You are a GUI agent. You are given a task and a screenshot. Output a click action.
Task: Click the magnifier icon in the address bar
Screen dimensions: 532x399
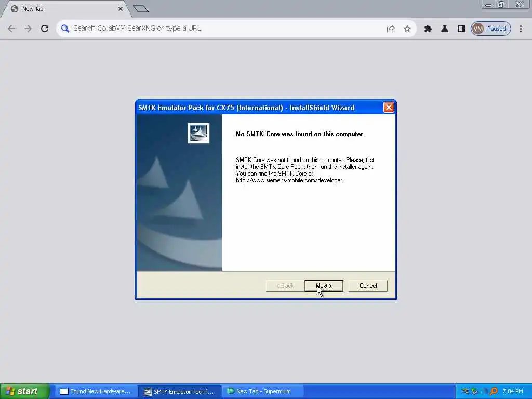point(65,29)
